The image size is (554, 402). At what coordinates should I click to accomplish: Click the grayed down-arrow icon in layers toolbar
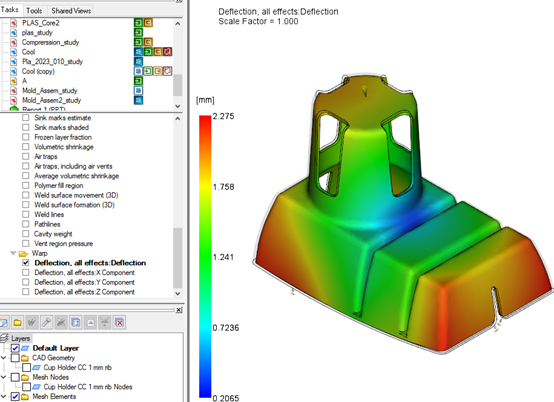click(105, 322)
